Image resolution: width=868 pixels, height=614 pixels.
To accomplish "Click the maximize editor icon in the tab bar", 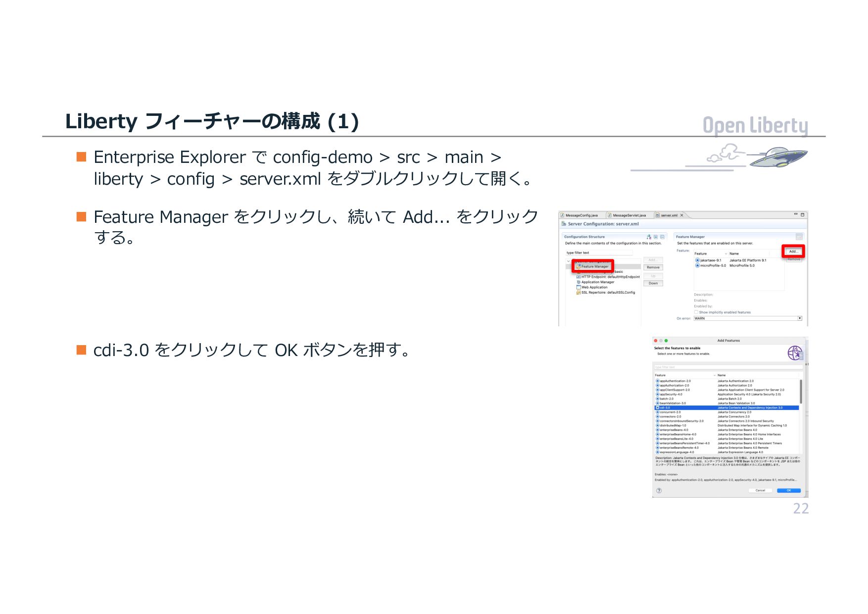I will (x=803, y=215).
